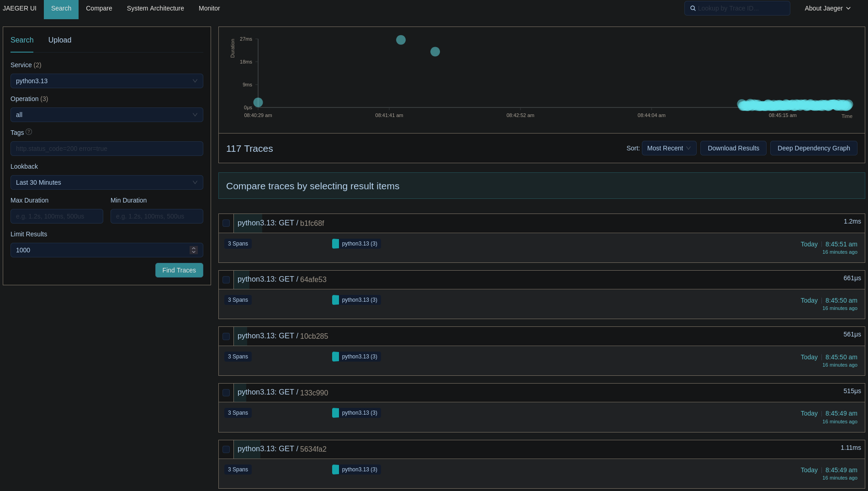
Task: Click the search magnifier icon in trace lookup
Action: [x=693, y=8]
